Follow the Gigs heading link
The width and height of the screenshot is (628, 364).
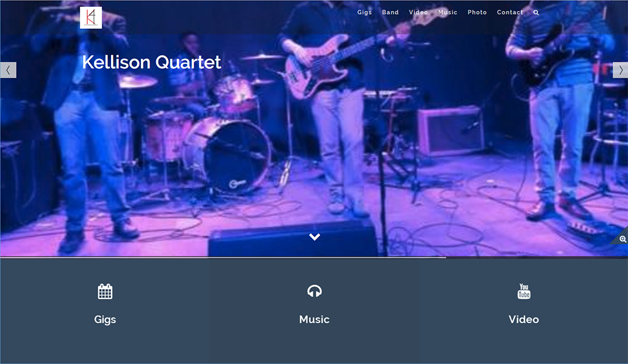105,319
